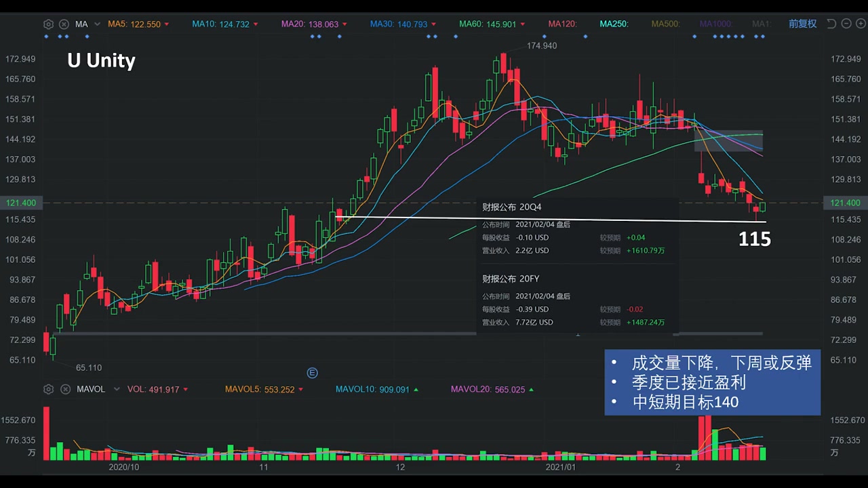
Task: Click the 财报公布 20FY heading
Action: pos(511,279)
